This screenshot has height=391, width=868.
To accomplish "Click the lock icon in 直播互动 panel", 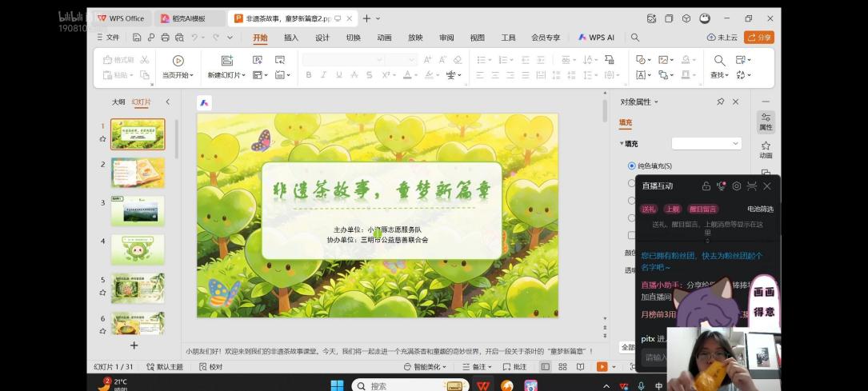I will pos(706,186).
